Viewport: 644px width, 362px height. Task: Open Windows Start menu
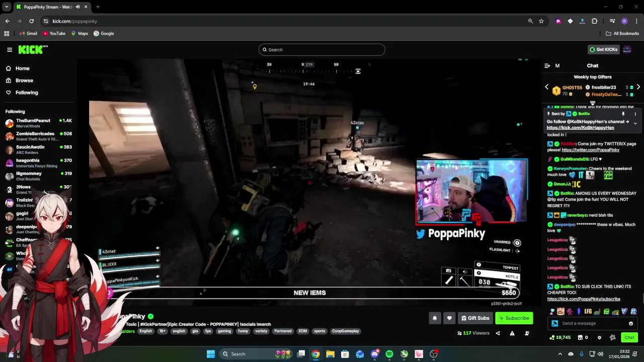[x=211, y=354]
